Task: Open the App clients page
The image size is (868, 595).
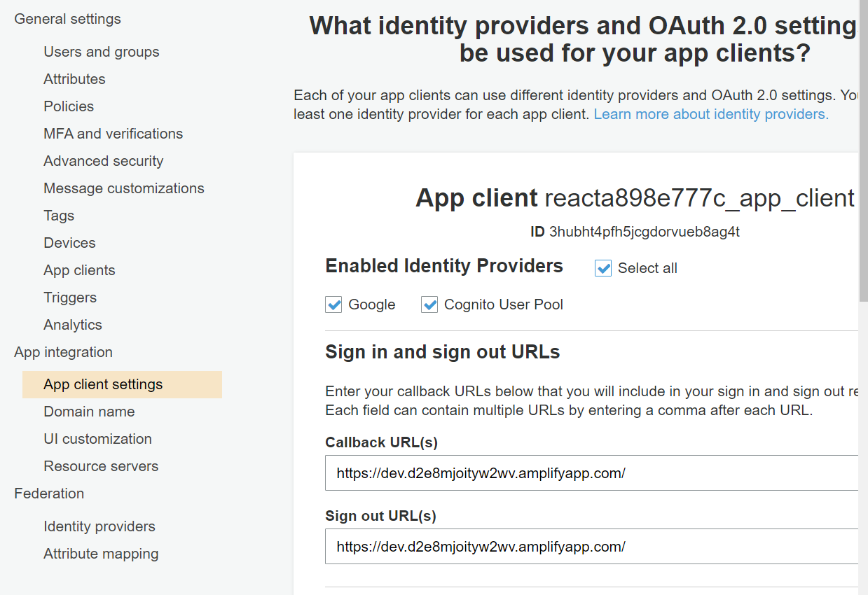Action: click(x=79, y=270)
